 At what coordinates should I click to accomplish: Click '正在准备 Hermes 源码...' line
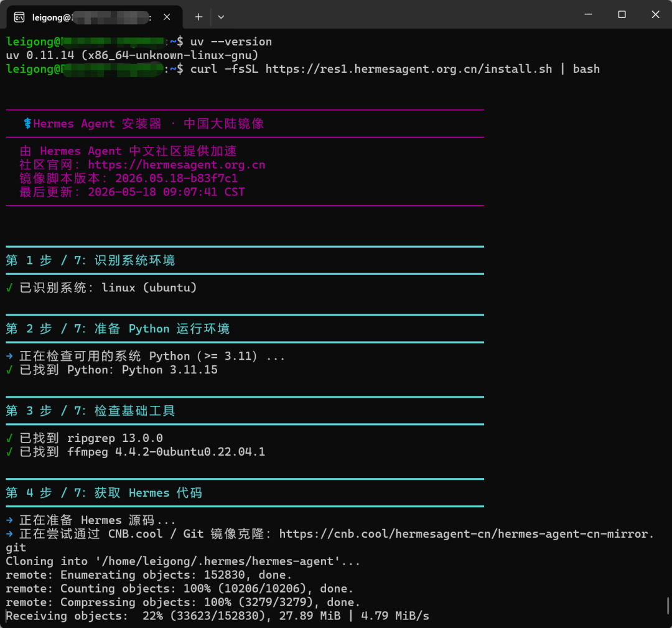pos(97,520)
